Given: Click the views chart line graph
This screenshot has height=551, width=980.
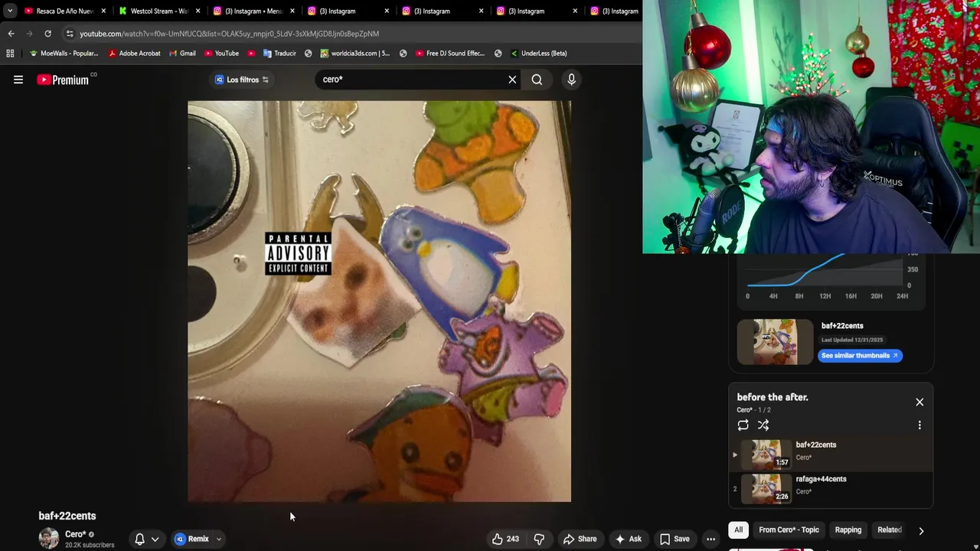Looking at the screenshot, I should [x=825, y=270].
